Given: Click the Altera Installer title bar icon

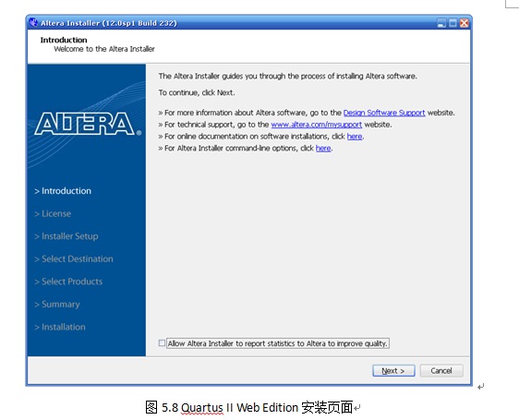Looking at the screenshot, I should click(33, 22).
